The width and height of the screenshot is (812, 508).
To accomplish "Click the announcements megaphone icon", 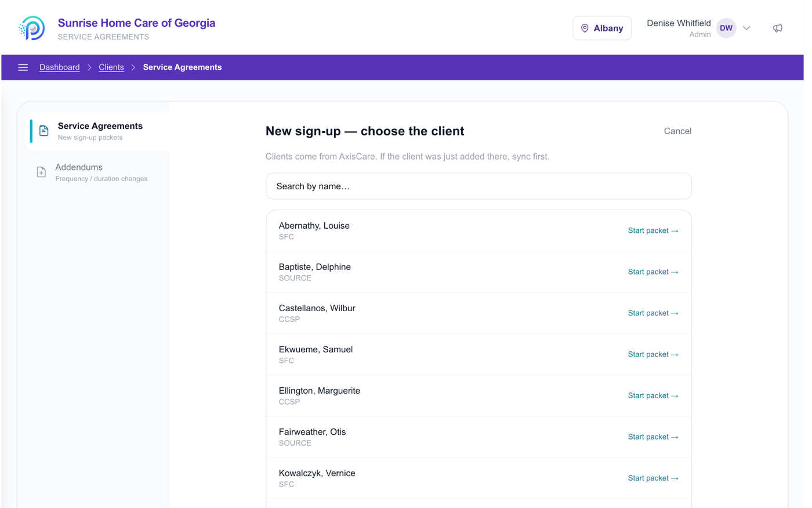I will tap(778, 28).
